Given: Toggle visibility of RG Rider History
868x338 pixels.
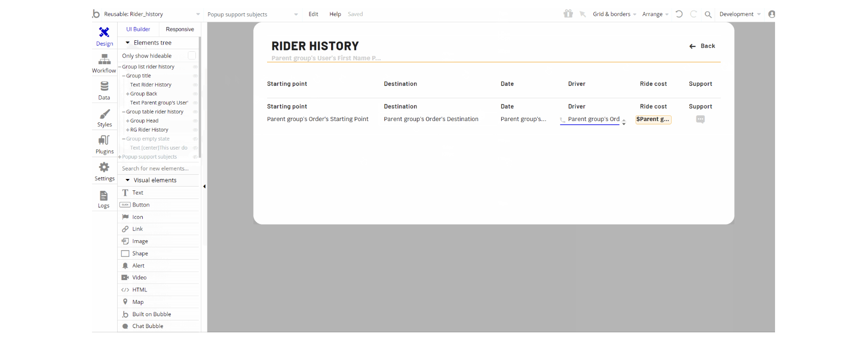Looking at the screenshot, I should (x=195, y=130).
